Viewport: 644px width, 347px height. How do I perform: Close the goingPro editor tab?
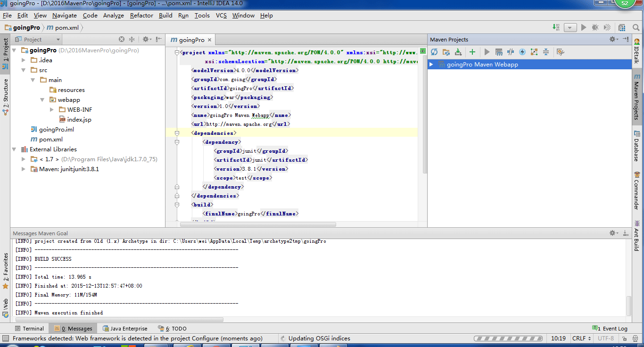[x=209, y=40]
